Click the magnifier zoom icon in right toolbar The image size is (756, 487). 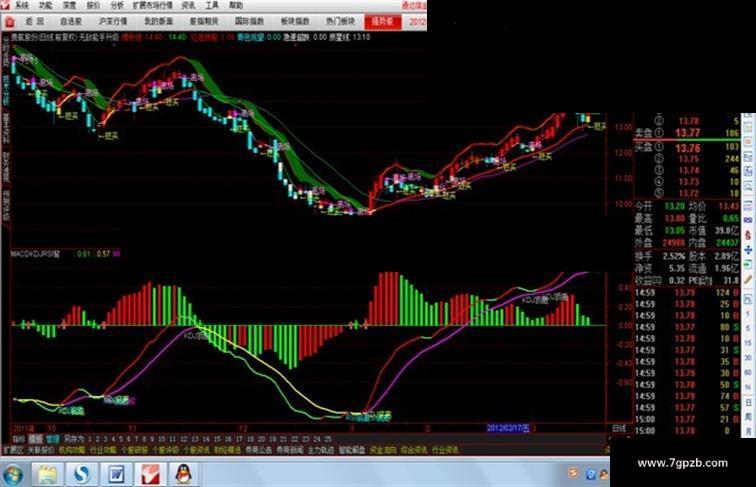point(748,186)
